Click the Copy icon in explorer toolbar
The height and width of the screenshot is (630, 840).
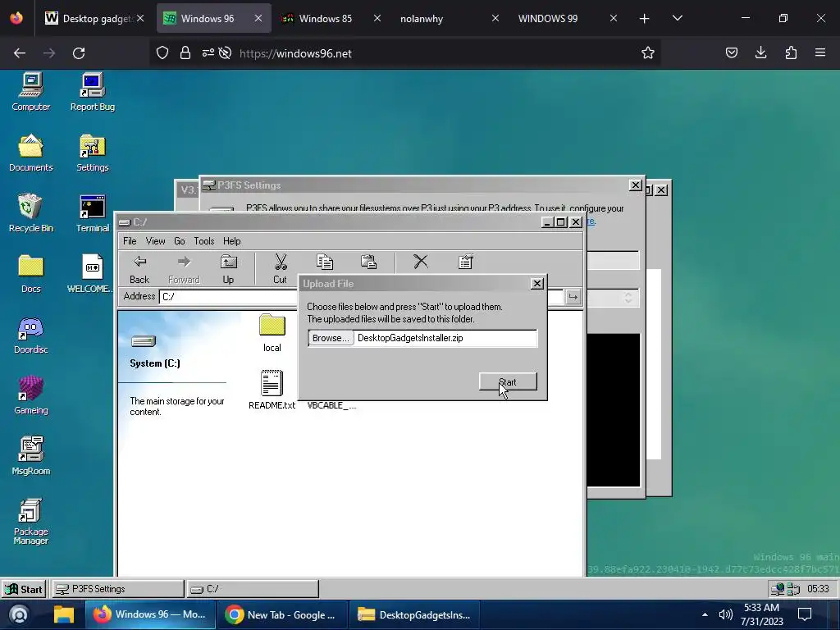(325, 262)
